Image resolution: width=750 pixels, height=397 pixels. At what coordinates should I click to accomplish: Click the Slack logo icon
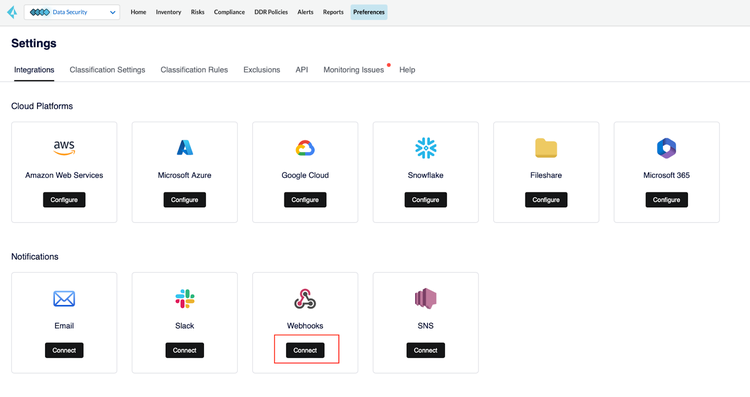185,298
